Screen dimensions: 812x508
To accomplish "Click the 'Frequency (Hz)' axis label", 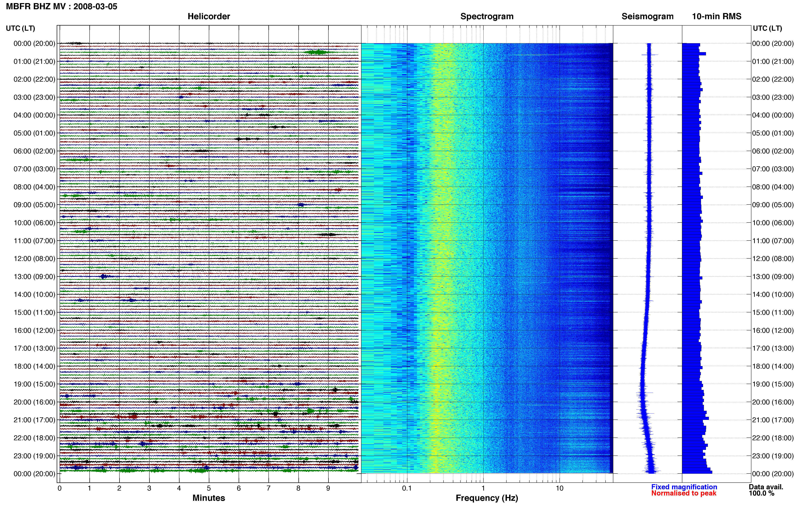I will click(x=487, y=498).
